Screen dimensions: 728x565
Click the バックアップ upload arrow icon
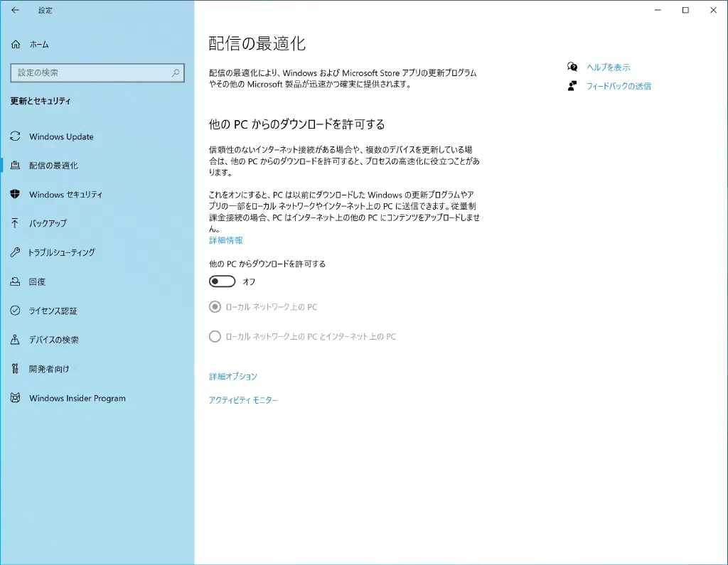(16, 223)
